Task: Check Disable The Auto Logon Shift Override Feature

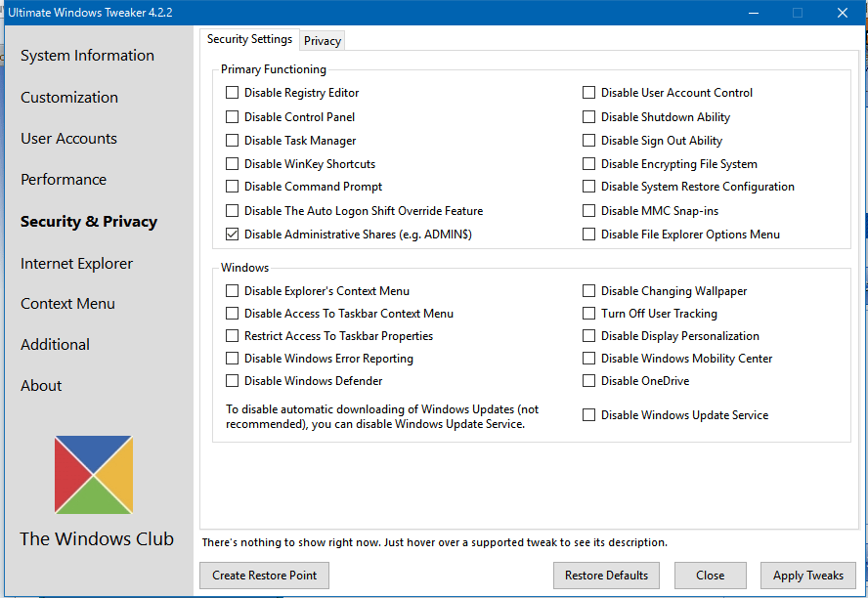Action: point(232,211)
